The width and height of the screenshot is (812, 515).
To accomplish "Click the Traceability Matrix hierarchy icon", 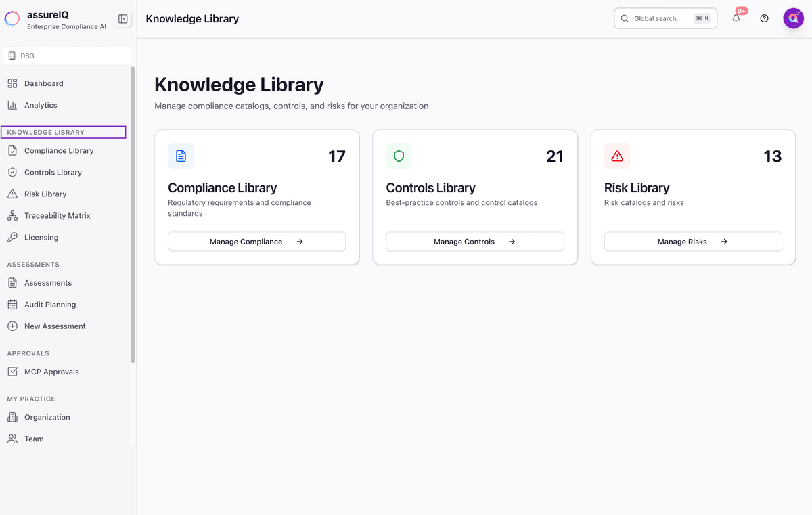I will point(12,215).
